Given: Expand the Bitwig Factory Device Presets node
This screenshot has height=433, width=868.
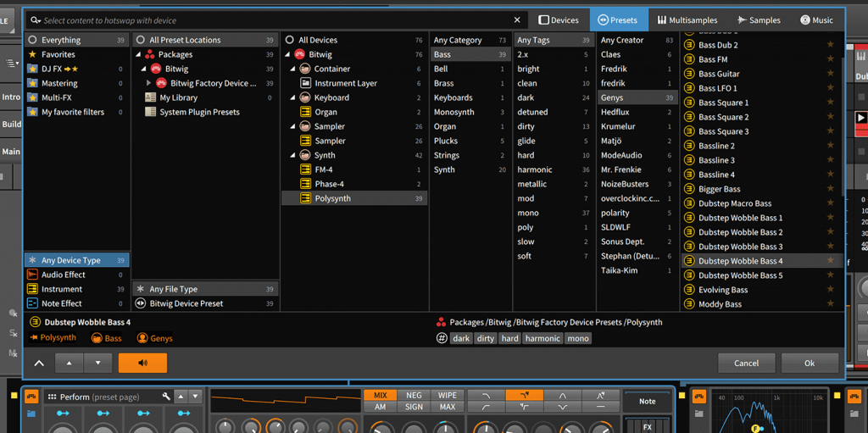Looking at the screenshot, I should pos(149,83).
